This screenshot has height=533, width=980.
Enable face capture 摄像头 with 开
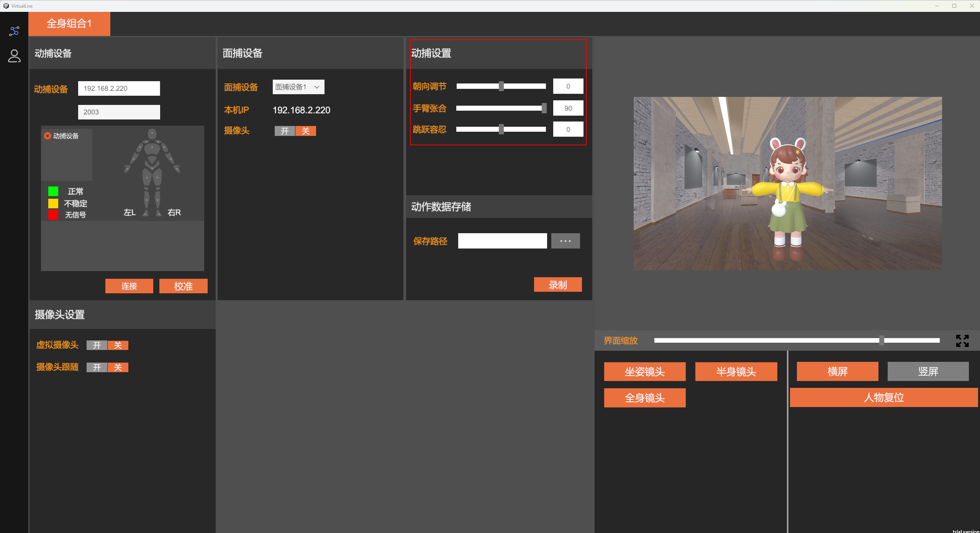[x=285, y=131]
